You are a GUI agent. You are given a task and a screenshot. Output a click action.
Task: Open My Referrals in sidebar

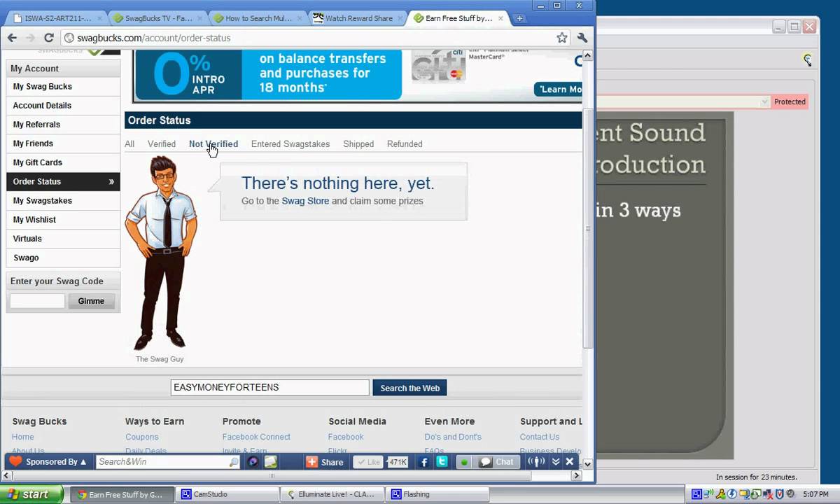pyautogui.click(x=63, y=125)
